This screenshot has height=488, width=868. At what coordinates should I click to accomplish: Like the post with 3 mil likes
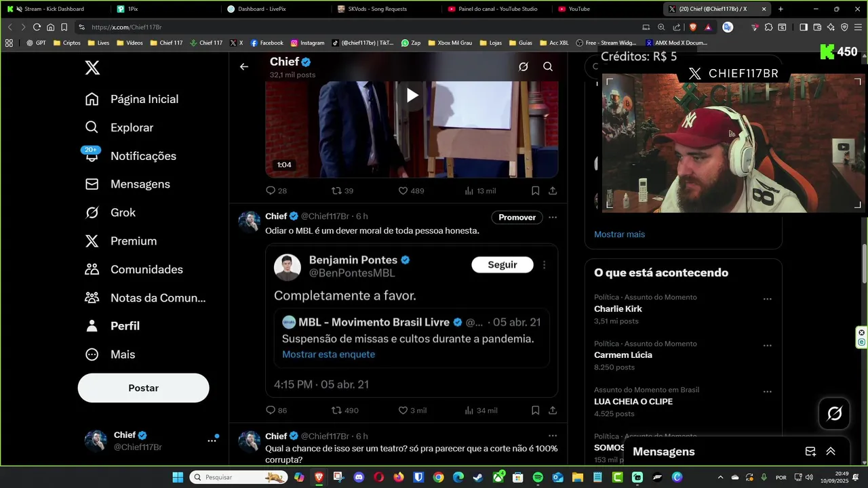click(x=412, y=410)
